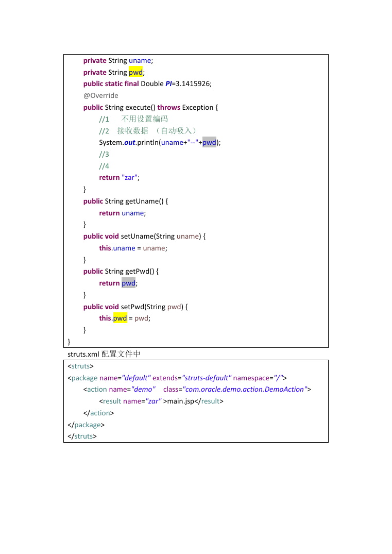Click the 'private String uname;' line

pyautogui.click(x=118, y=61)
